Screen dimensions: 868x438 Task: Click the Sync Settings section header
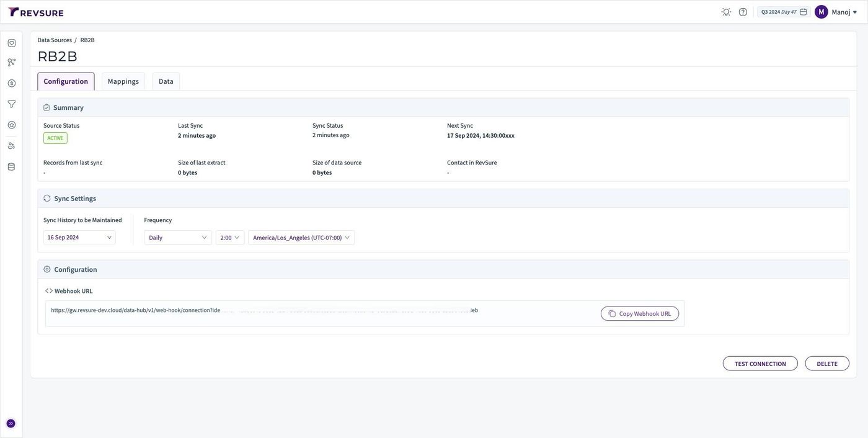443,199
